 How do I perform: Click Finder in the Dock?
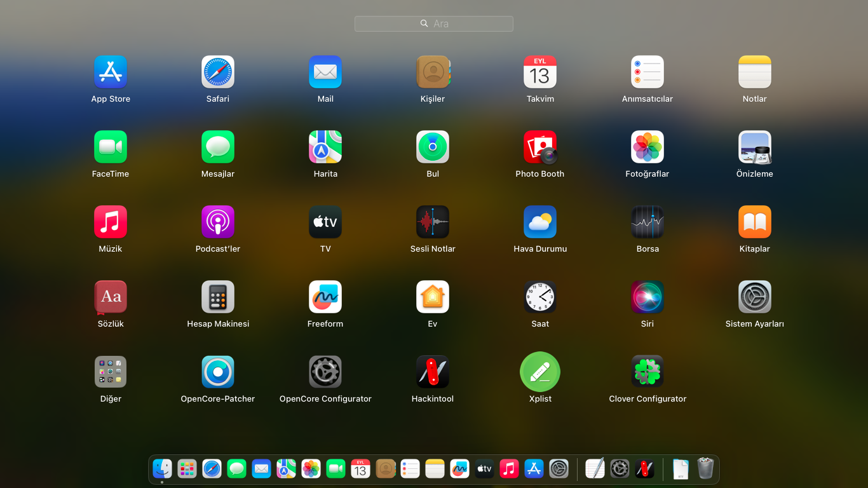click(x=163, y=469)
